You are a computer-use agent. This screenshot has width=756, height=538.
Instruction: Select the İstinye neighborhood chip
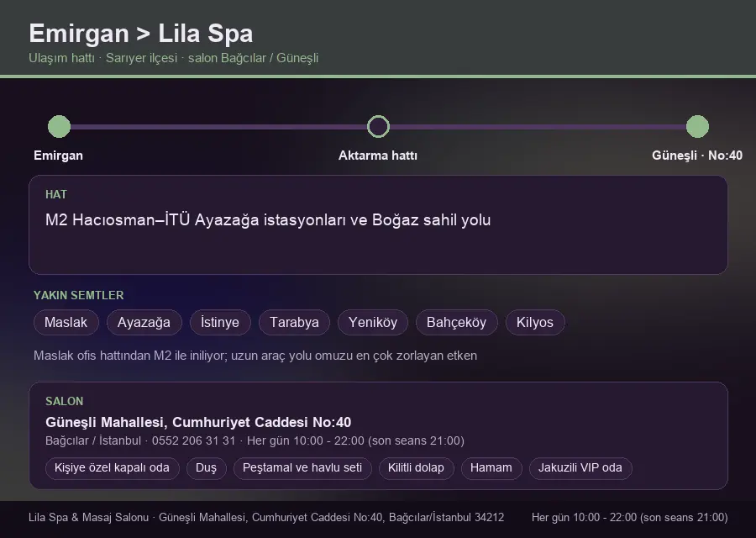(220, 322)
